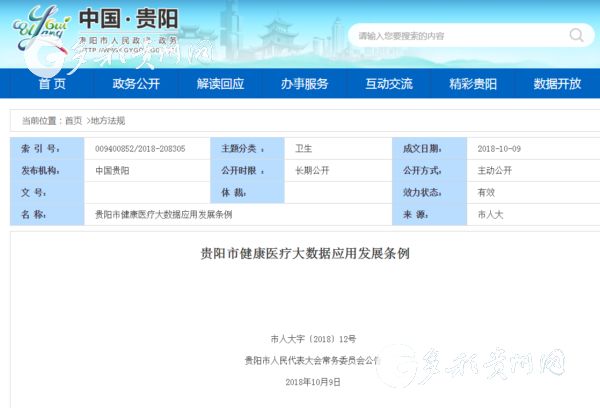Select the 长期公开 disclosure period value
The width and height of the screenshot is (600, 408).
[x=312, y=170]
